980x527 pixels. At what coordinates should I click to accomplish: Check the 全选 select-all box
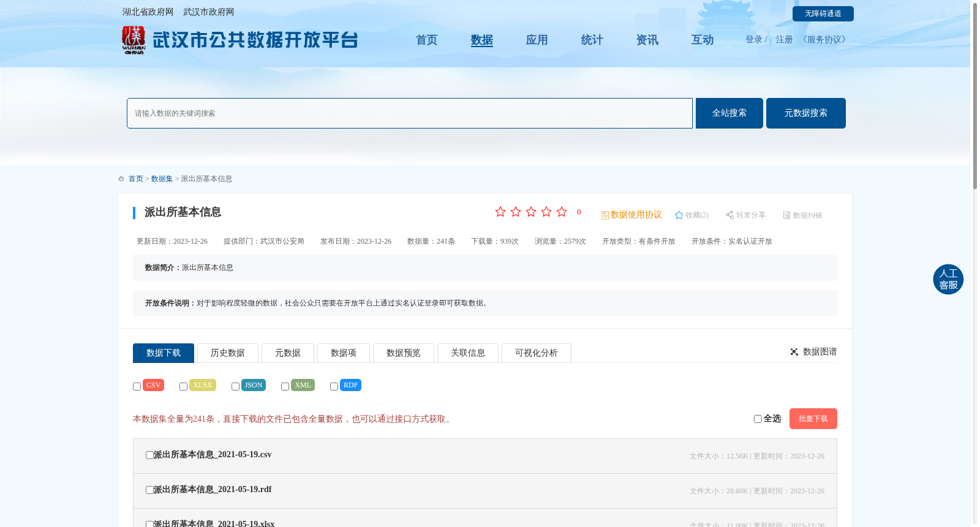tap(758, 419)
